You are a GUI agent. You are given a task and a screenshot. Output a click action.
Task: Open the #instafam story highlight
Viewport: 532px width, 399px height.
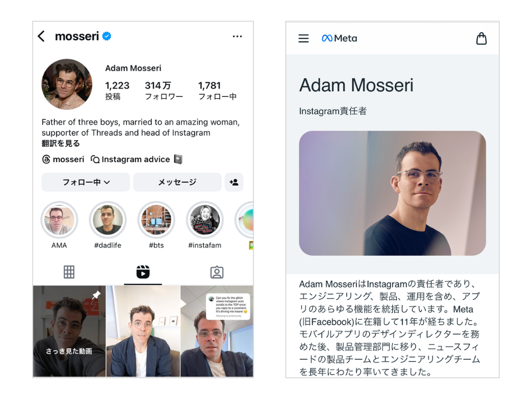(205, 225)
